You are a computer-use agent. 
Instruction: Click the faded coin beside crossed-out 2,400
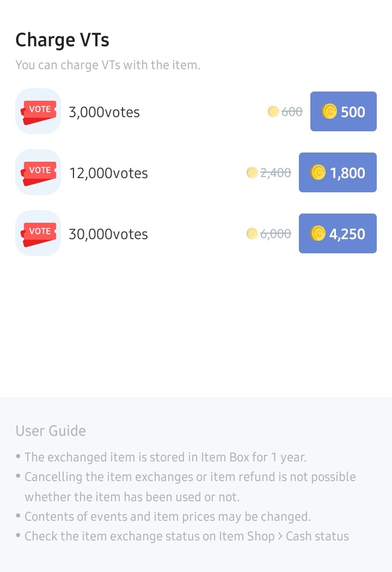(252, 173)
